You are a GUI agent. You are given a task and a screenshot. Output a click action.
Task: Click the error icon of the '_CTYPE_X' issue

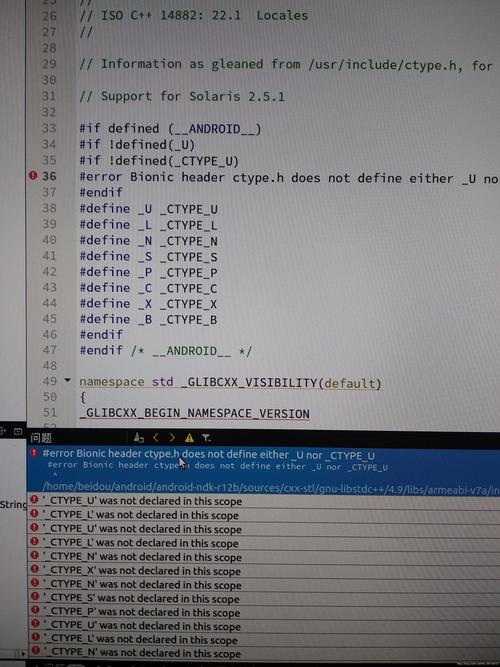(x=35, y=569)
